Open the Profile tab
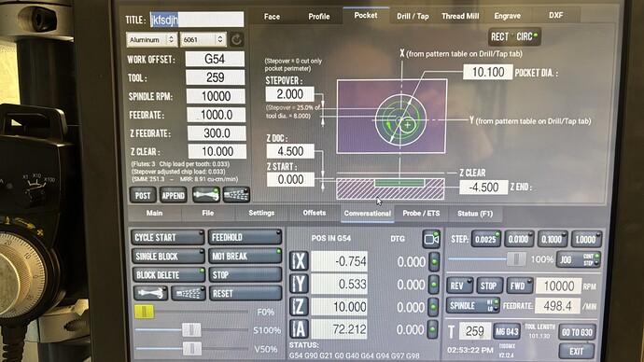 coord(319,17)
